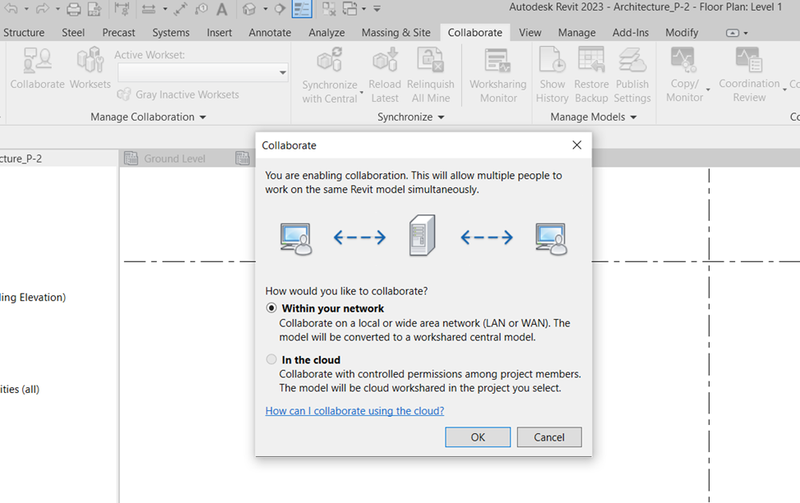Click the Switch Windows icon

pyautogui.click(x=350, y=9)
